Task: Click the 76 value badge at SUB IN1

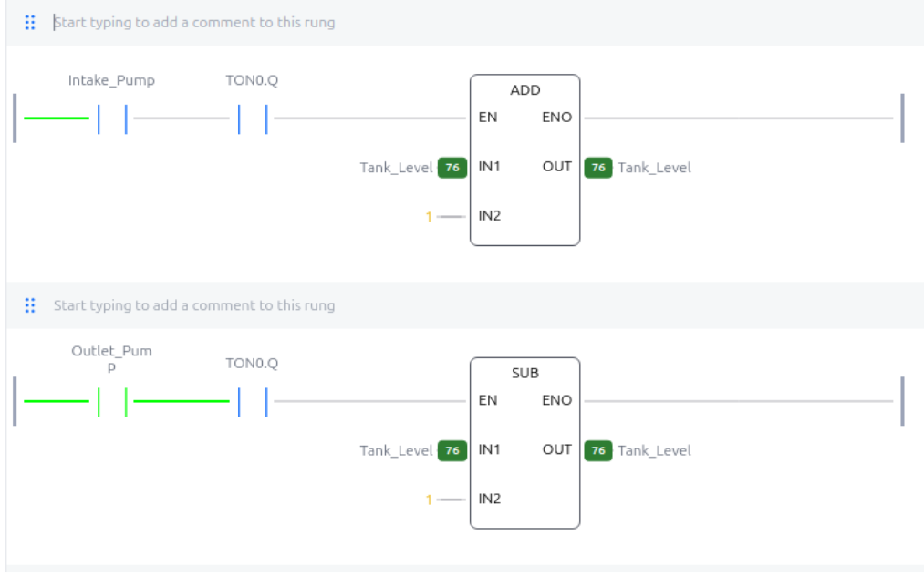Action: click(x=452, y=450)
